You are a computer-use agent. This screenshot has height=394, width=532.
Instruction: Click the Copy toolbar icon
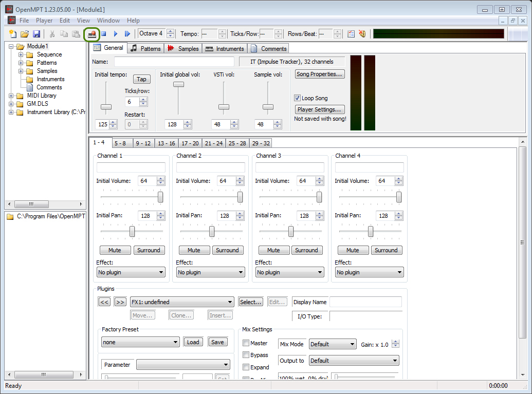64,34
